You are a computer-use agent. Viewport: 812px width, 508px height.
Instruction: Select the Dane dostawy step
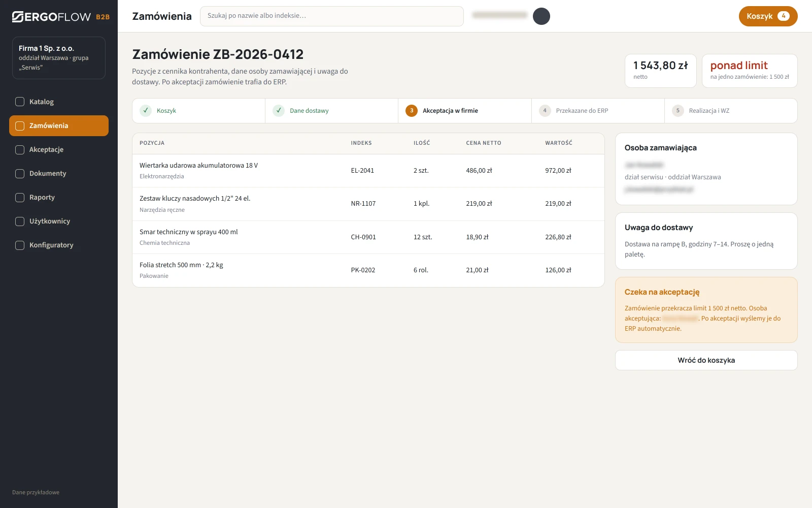[332, 111]
